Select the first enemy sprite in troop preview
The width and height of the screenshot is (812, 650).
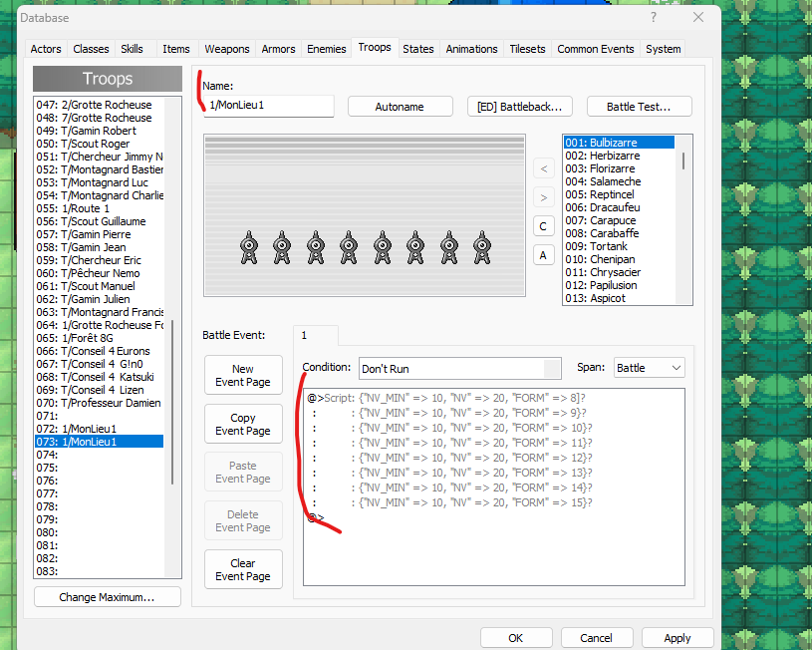249,248
